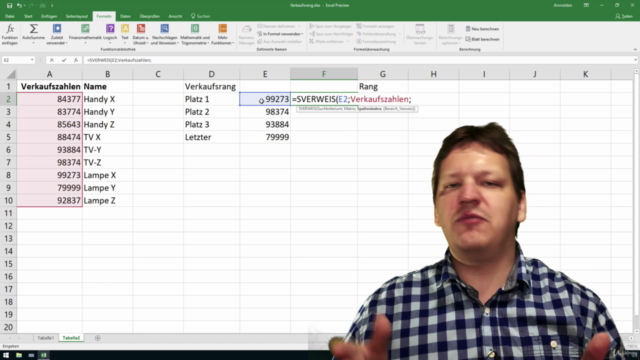Collapse the ribbon with the up arrow
This screenshot has height=360, width=640.
(635, 49)
